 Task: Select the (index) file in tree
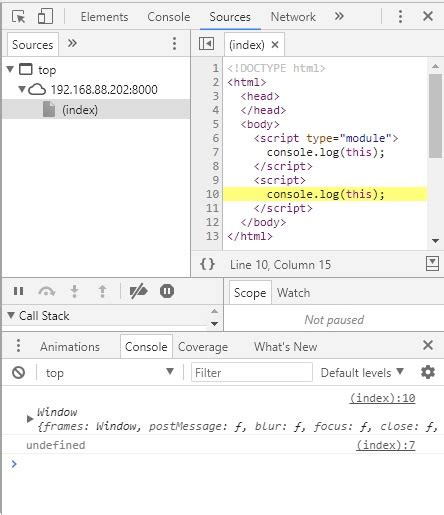[96, 109]
